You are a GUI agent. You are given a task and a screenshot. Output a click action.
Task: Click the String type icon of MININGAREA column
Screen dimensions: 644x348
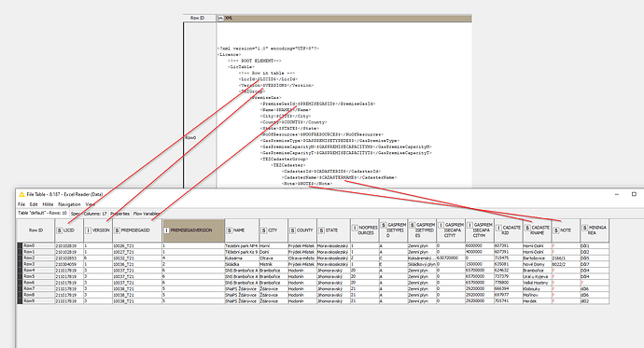pos(585,228)
